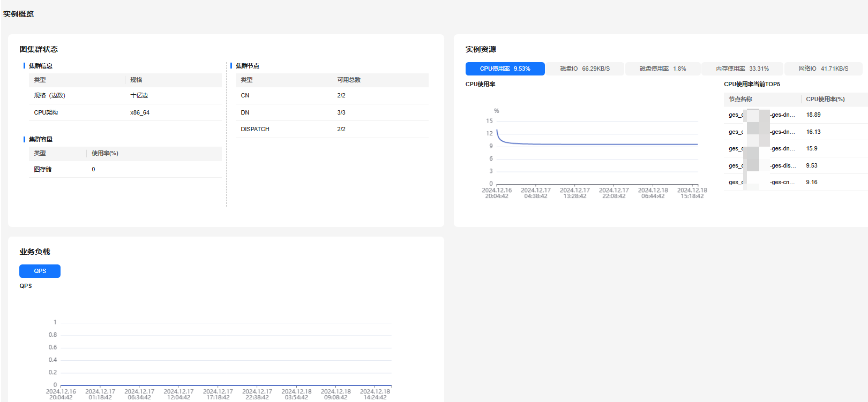Click the 规格（边数）row label
Image resolution: width=868 pixels, height=402 pixels.
[49, 95]
